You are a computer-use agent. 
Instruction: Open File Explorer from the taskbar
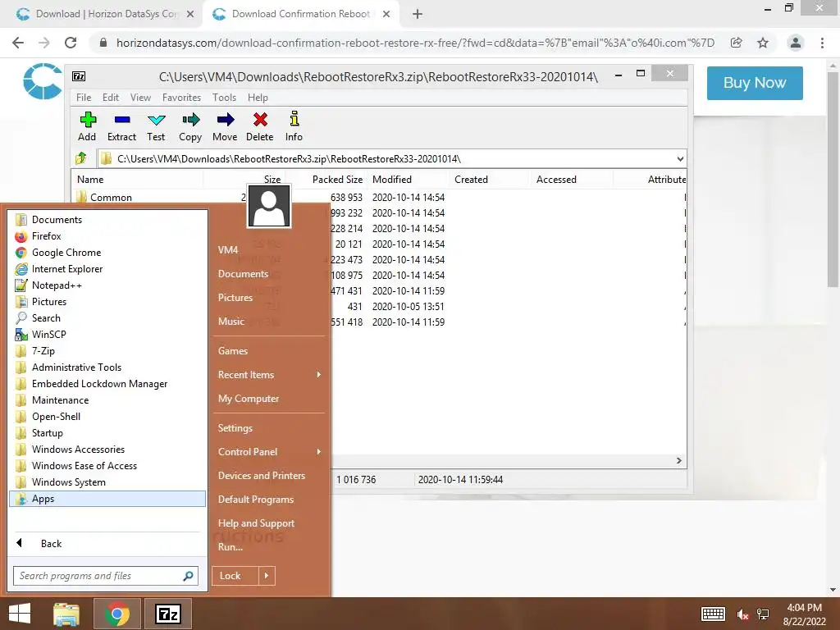point(66,614)
